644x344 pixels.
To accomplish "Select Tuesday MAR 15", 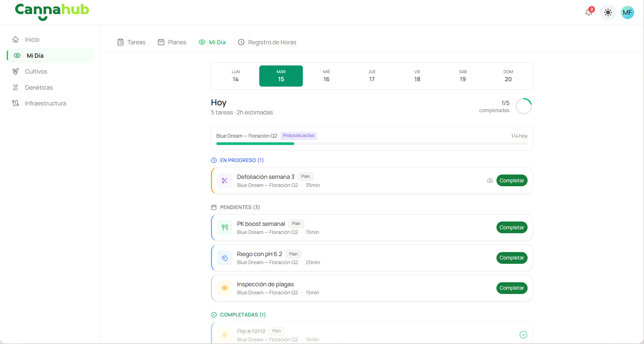I will click(281, 76).
